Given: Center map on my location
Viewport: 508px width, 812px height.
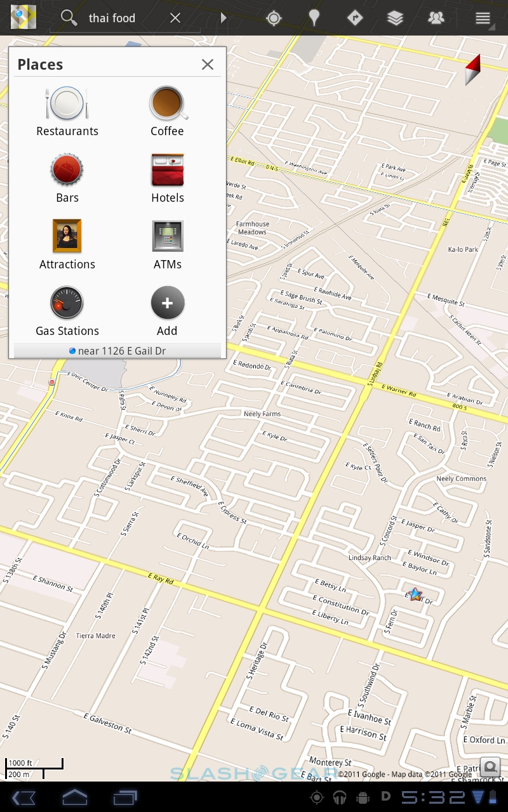Looking at the screenshot, I should coord(274,18).
